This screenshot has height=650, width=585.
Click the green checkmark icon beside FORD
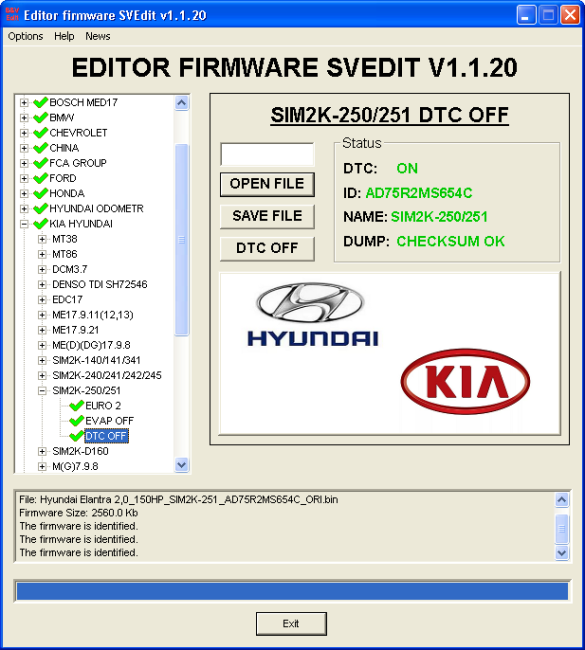click(x=40, y=178)
